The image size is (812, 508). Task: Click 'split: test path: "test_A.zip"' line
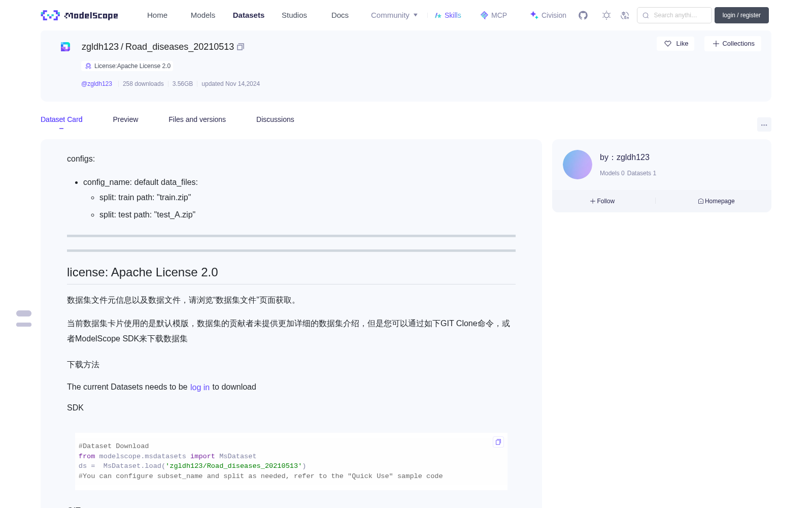coord(147,215)
